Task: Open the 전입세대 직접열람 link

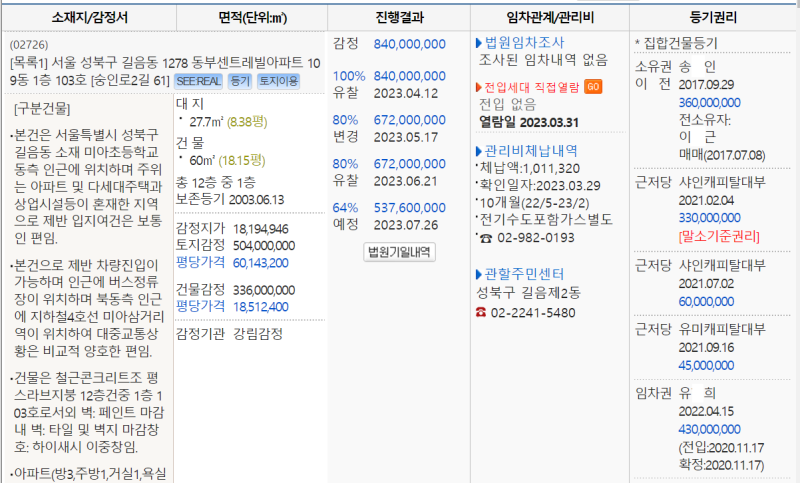Action: click(x=532, y=87)
